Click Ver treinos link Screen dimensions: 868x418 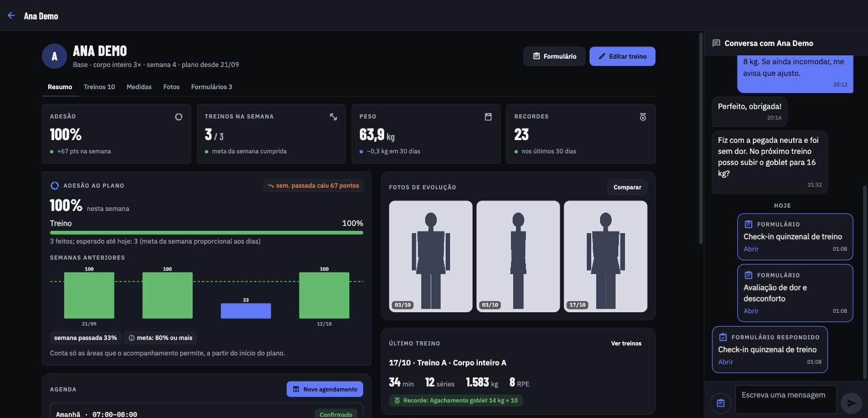click(626, 343)
